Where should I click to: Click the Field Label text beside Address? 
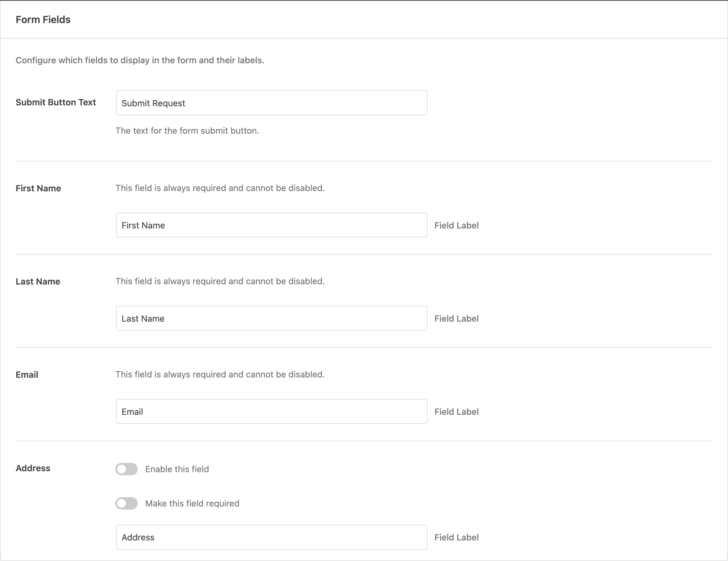[456, 537]
